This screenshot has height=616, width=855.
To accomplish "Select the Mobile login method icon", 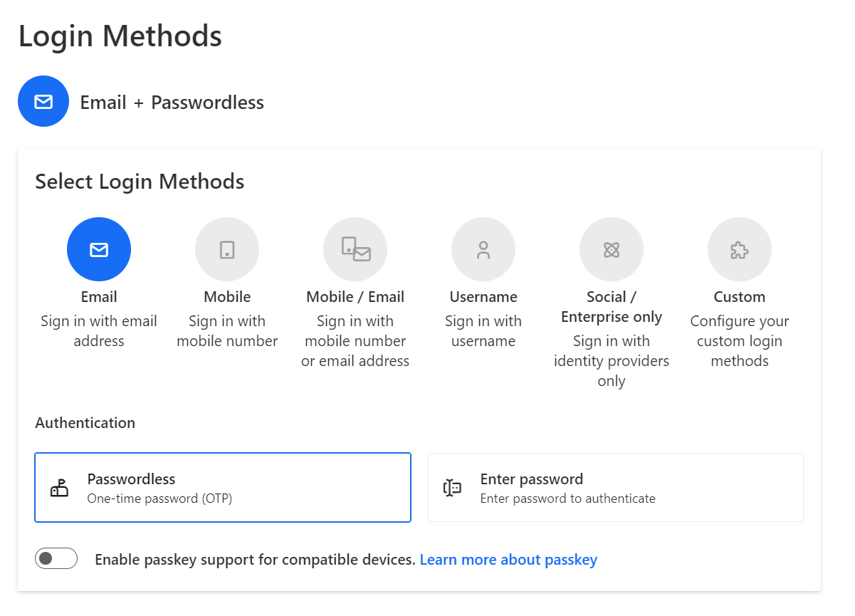I will 226,249.
